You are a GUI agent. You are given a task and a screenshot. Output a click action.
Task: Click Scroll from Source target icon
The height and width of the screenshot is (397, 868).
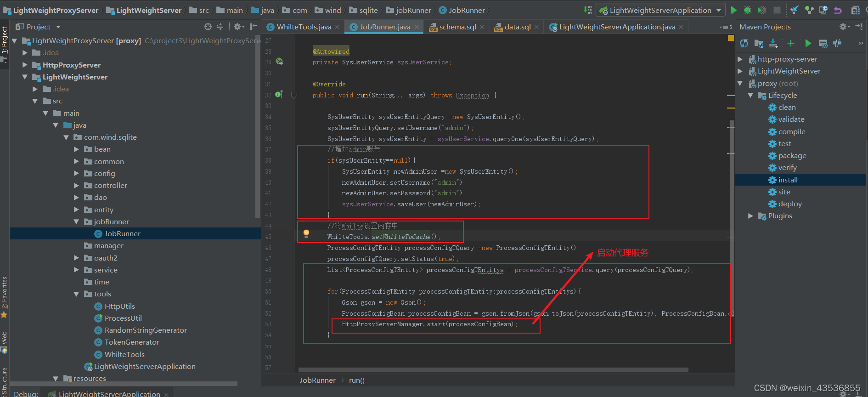pos(208,27)
